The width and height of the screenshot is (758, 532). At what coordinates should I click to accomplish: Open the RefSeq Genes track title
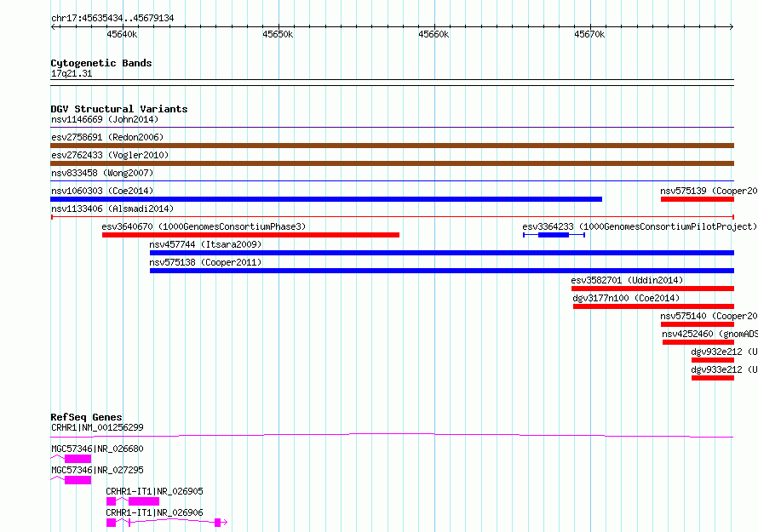pyautogui.click(x=86, y=417)
